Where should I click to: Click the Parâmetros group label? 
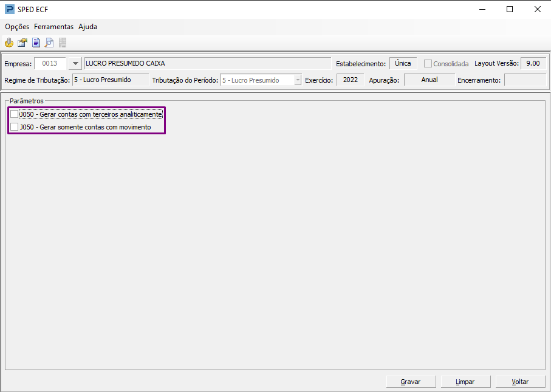[x=27, y=101]
